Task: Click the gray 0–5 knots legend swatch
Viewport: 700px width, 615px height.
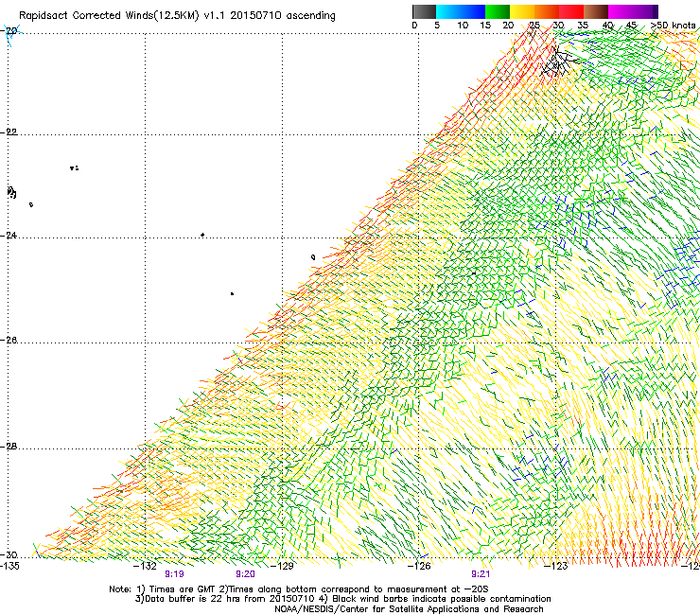Action: [424, 11]
